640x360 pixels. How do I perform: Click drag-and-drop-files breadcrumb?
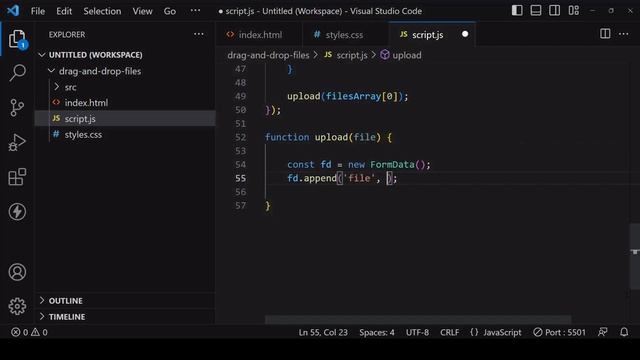point(268,55)
